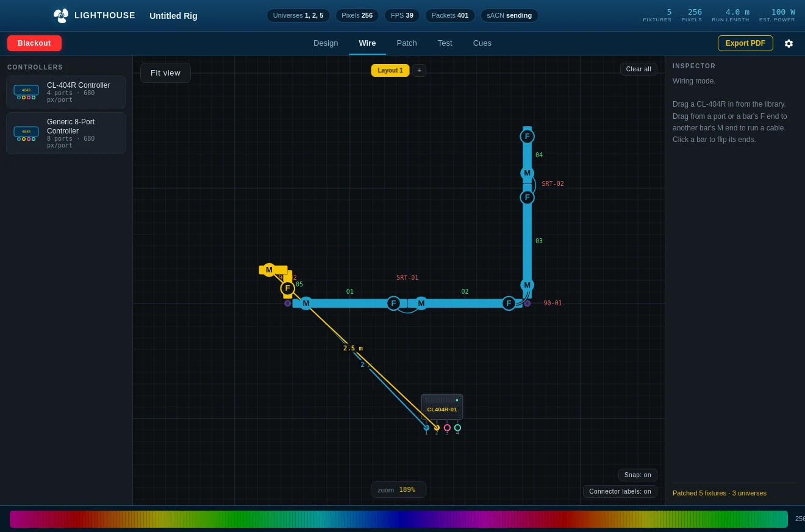Click the 2.5 m cable length label
805x532 pixels.
[x=353, y=349]
